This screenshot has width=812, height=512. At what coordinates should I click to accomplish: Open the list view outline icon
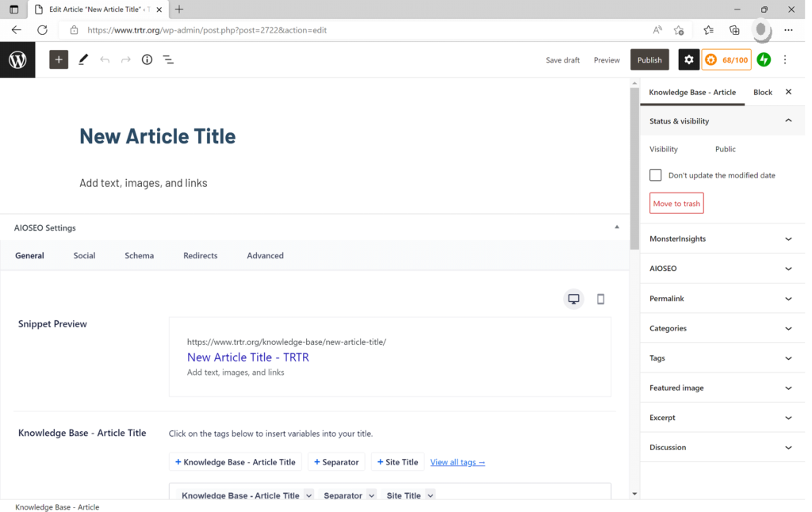pos(168,59)
